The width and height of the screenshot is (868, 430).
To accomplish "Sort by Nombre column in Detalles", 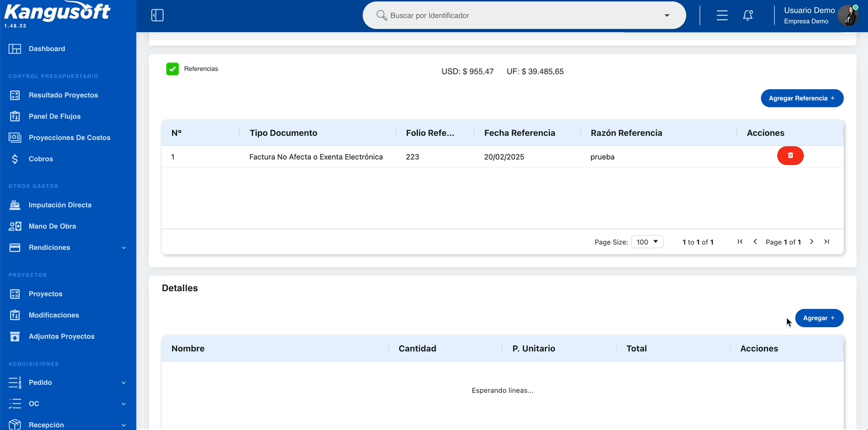I will tap(188, 348).
